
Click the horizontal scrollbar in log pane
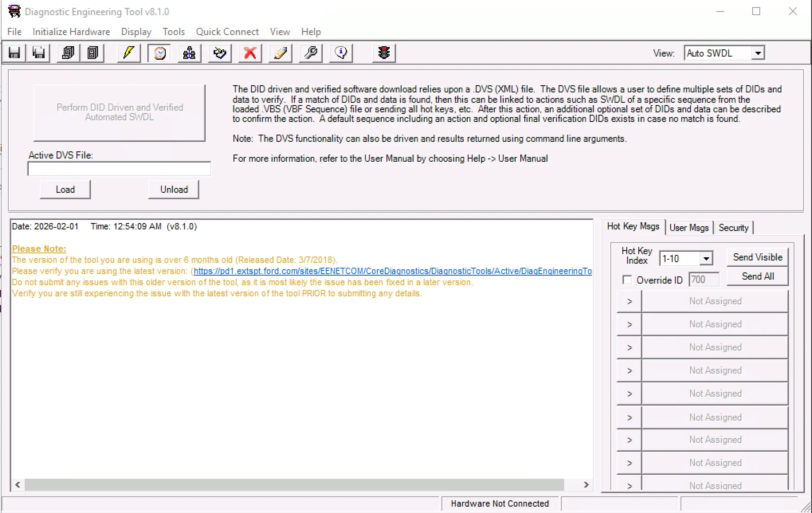point(294,485)
